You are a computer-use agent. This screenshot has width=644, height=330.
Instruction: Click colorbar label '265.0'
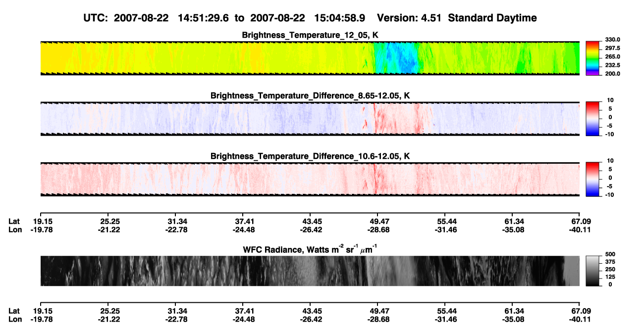pyautogui.click(x=612, y=57)
